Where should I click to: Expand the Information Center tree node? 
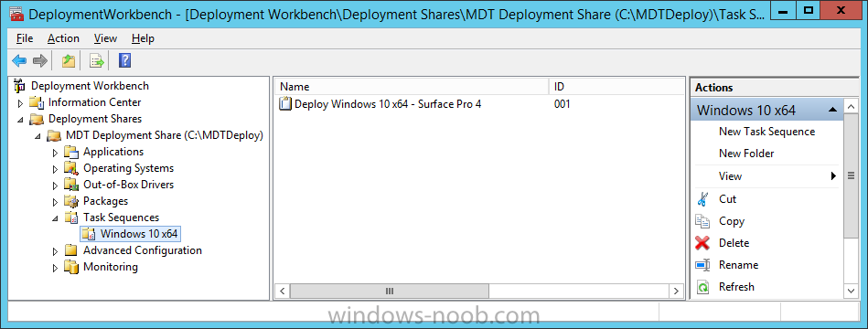tap(20, 103)
